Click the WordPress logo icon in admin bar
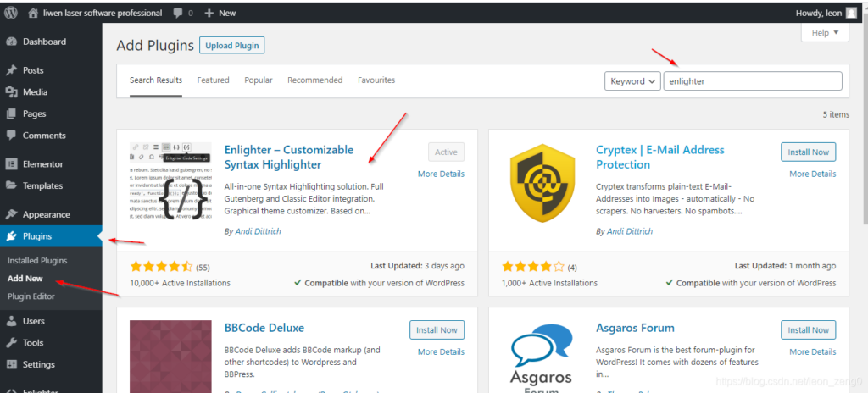 pos(11,13)
